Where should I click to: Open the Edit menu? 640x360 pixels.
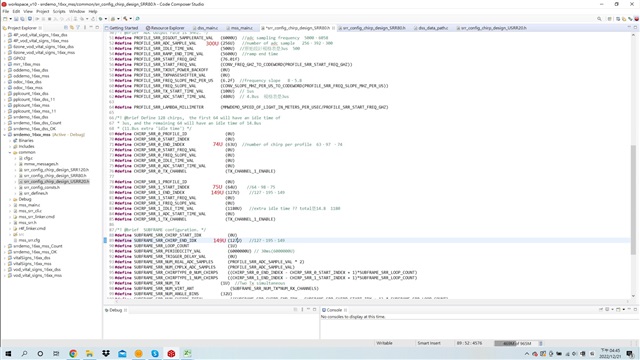16,11
